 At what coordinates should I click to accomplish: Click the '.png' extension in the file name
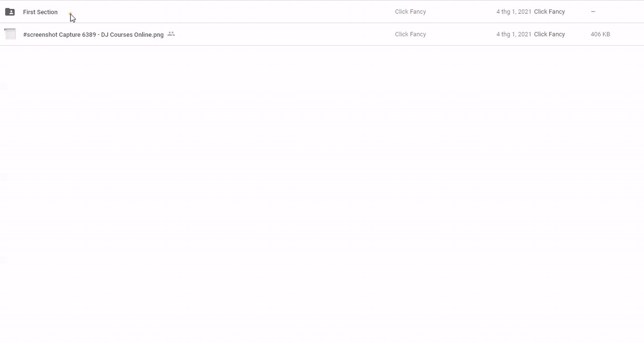point(158,35)
